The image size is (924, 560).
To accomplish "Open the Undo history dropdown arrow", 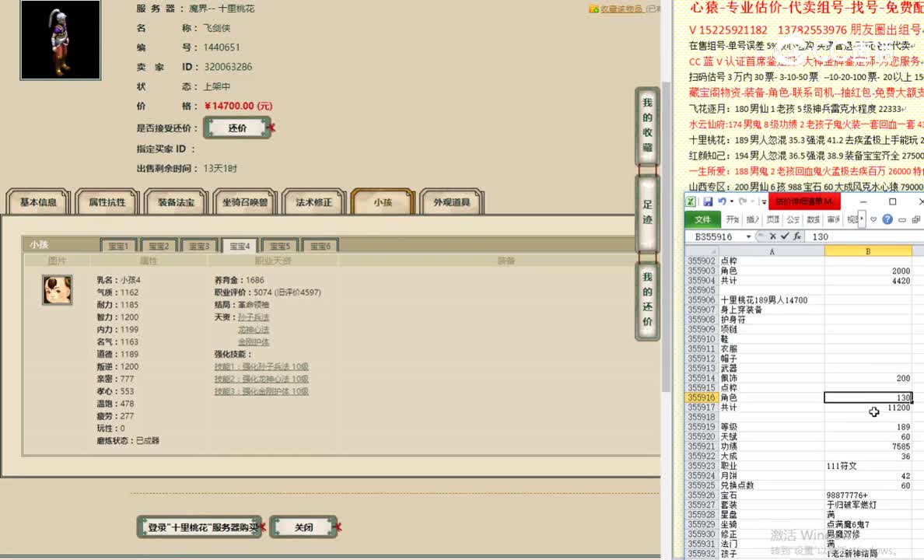I will [731, 201].
